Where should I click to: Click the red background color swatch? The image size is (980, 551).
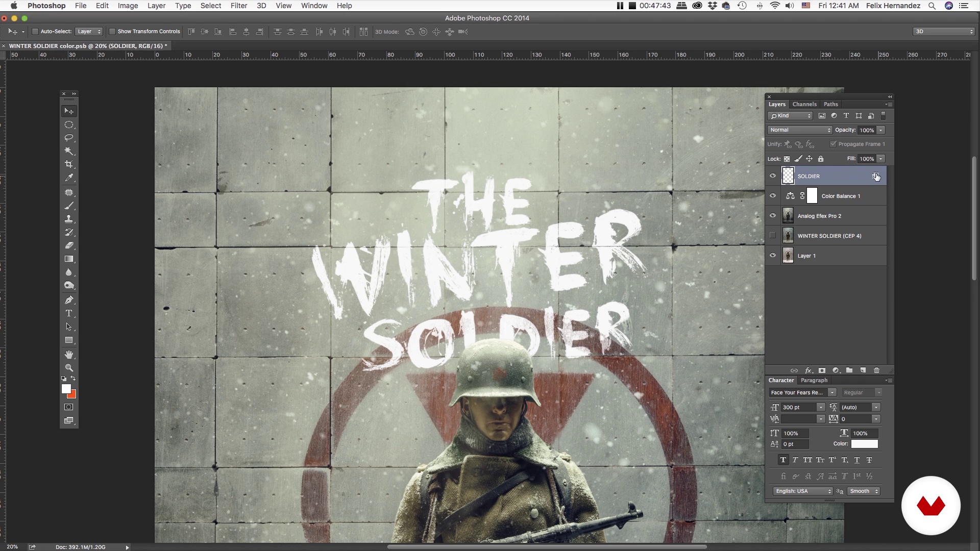click(x=72, y=395)
